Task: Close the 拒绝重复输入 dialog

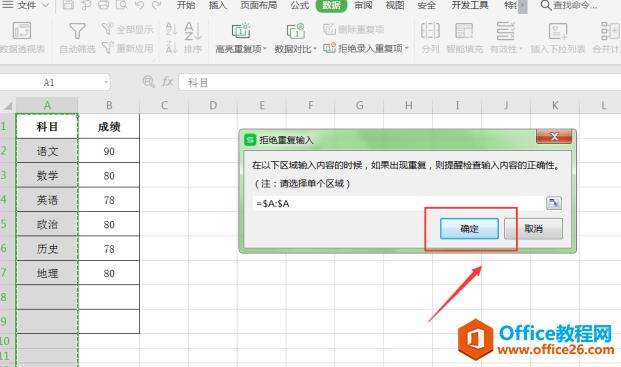Action: click(x=554, y=137)
